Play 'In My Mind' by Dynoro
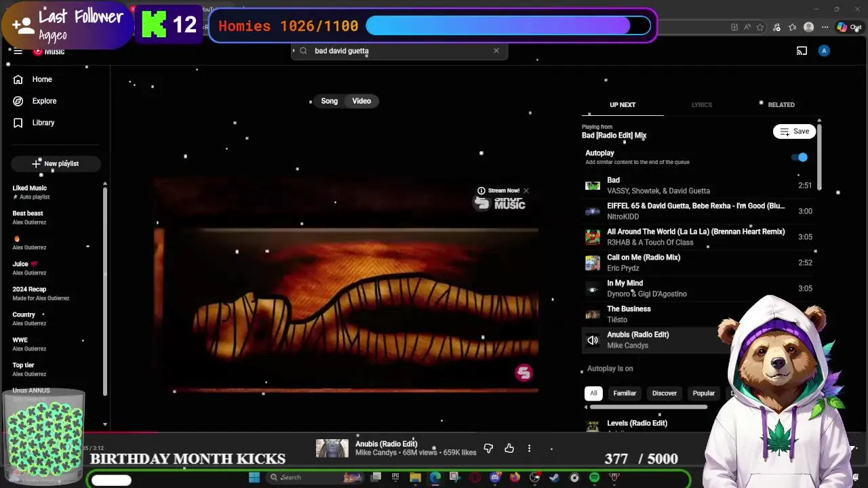 [x=698, y=288]
